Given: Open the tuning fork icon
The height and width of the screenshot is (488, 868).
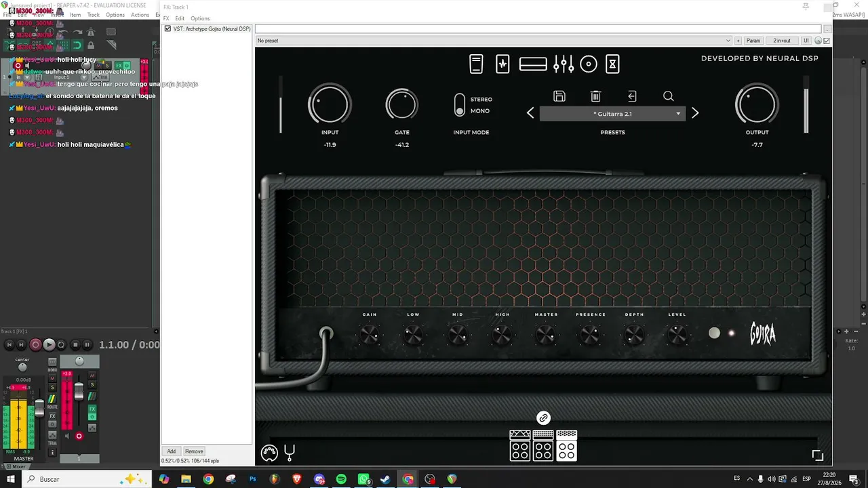Looking at the screenshot, I should (x=290, y=452).
